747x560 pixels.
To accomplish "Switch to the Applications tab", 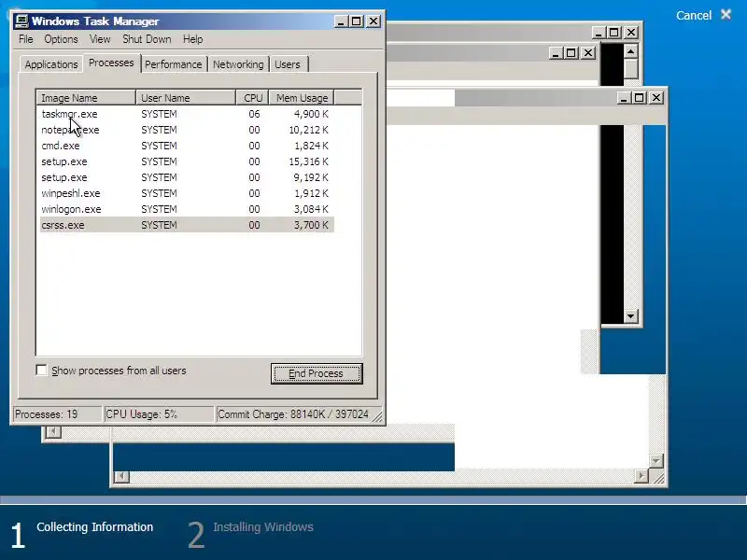I will coord(51,64).
